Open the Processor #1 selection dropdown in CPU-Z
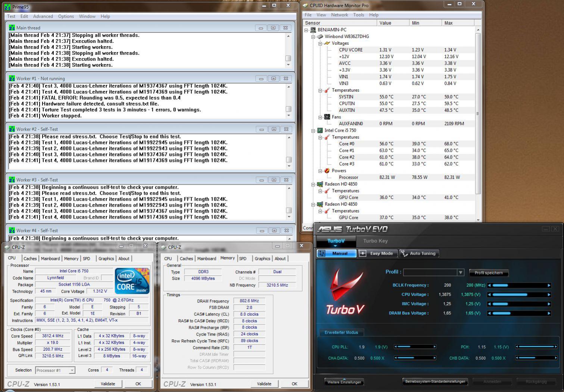Image resolution: width=564 pixels, height=392 pixels. click(x=72, y=370)
